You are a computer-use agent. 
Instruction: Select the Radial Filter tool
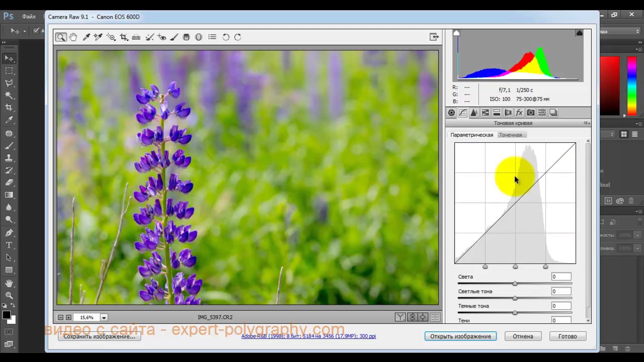click(199, 37)
